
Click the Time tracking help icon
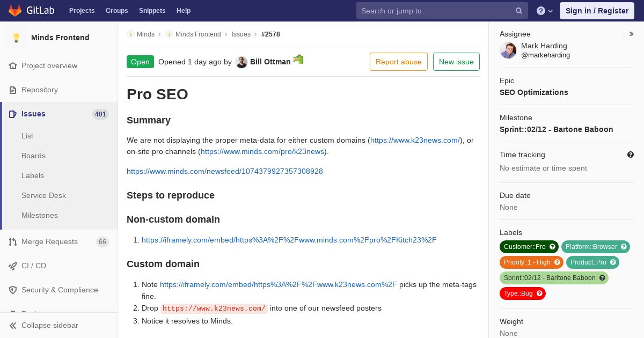(631, 155)
